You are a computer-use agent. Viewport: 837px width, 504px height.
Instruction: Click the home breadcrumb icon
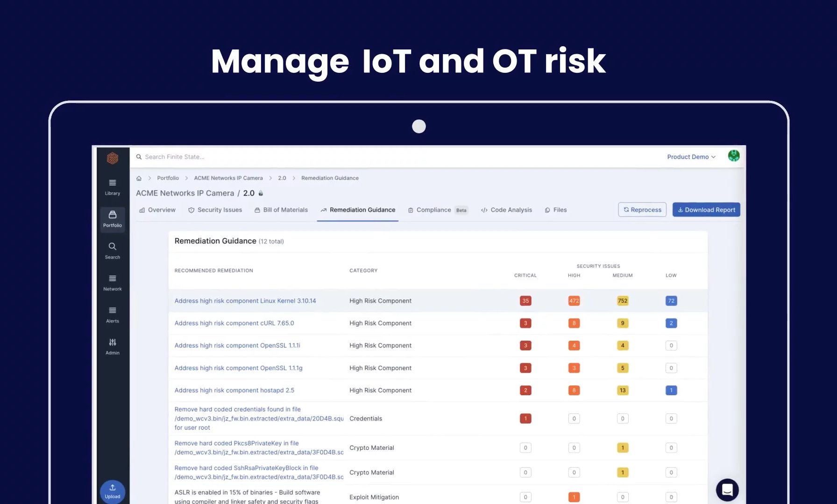(x=139, y=178)
